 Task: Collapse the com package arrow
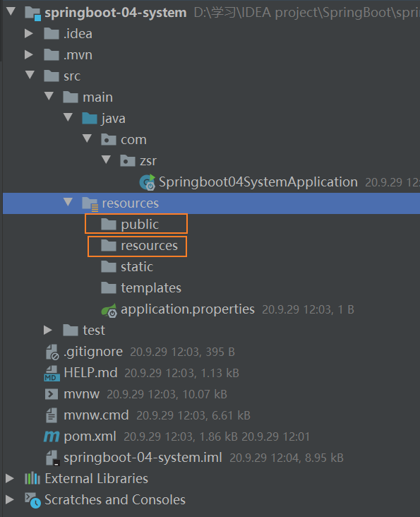(x=88, y=138)
